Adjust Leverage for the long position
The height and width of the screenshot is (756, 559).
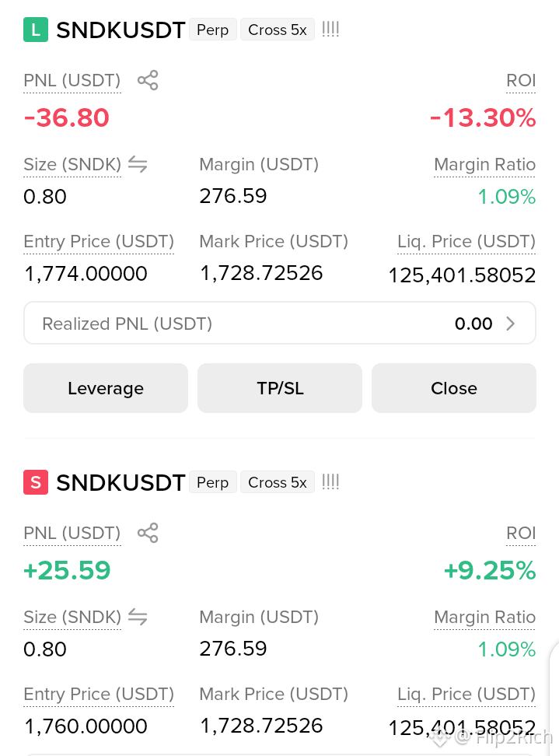tap(106, 388)
